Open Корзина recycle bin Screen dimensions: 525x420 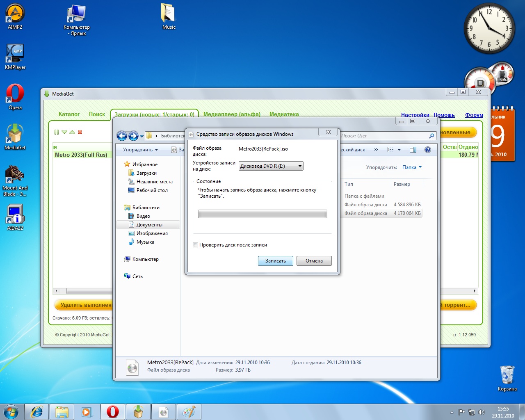tap(507, 378)
